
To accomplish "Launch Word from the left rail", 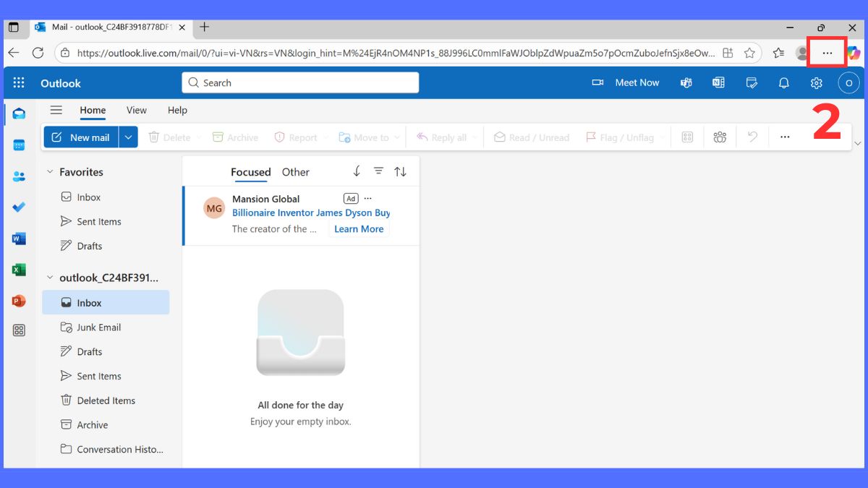I will pos(19,239).
